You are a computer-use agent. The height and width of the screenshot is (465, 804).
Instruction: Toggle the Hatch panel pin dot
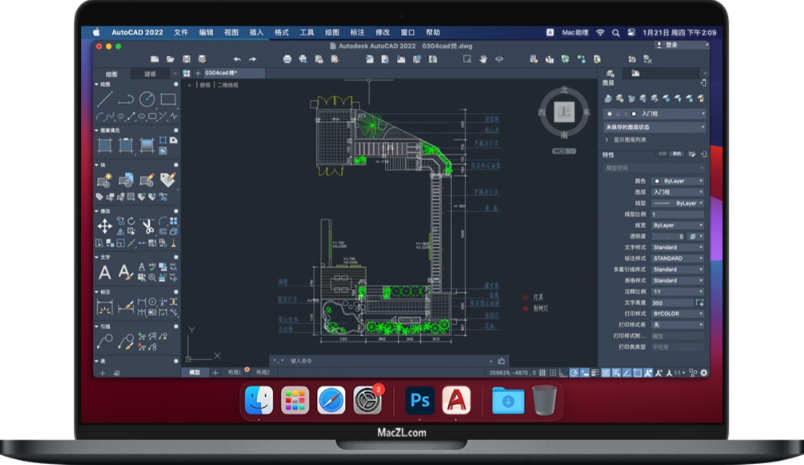tap(176, 130)
